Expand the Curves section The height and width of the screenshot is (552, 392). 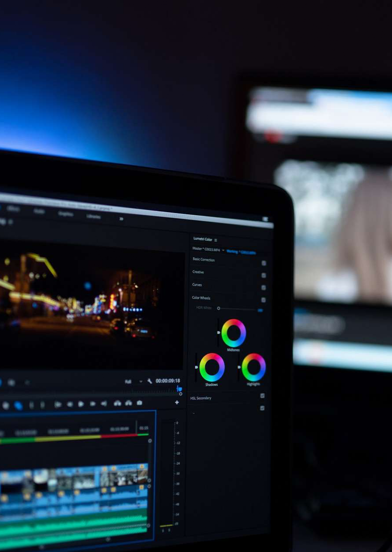point(197,284)
